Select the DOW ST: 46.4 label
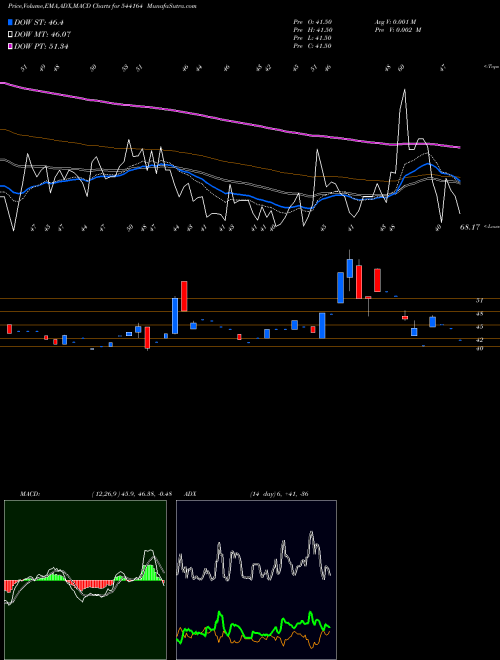Viewport: 500px width, 660px height. tap(39, 22)
